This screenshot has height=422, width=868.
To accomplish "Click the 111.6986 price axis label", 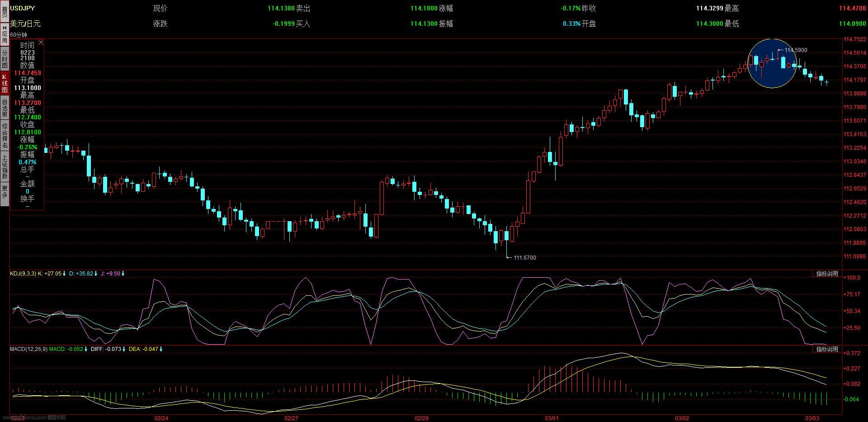I will click(x=855, y=256).
